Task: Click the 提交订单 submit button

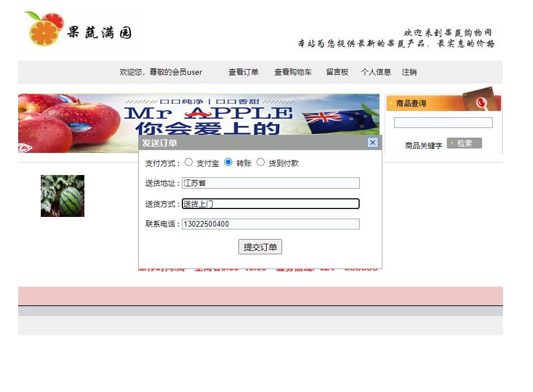Action: [259, 246]
